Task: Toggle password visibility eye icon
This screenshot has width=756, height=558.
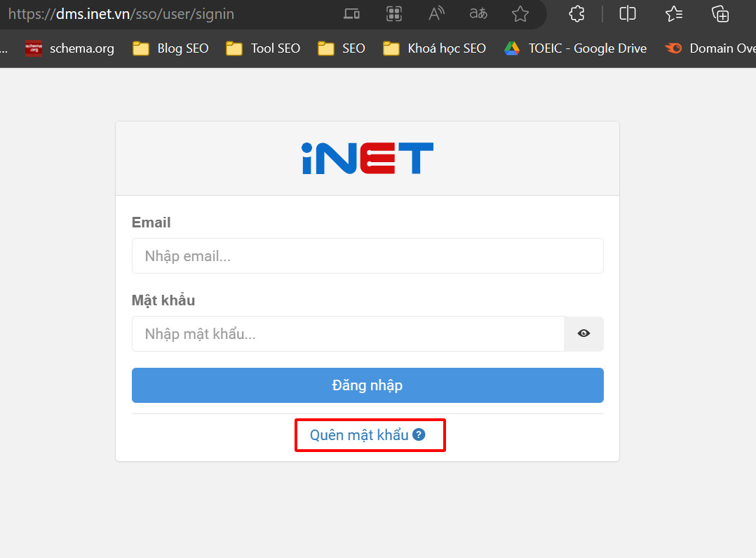Action: click(x=584, y=333)
